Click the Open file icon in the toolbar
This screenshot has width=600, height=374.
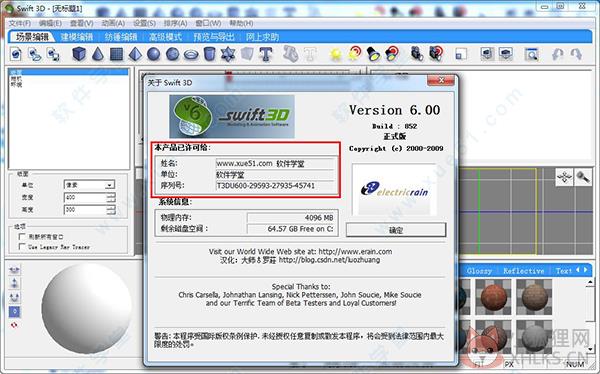click(x=35, y=54)
